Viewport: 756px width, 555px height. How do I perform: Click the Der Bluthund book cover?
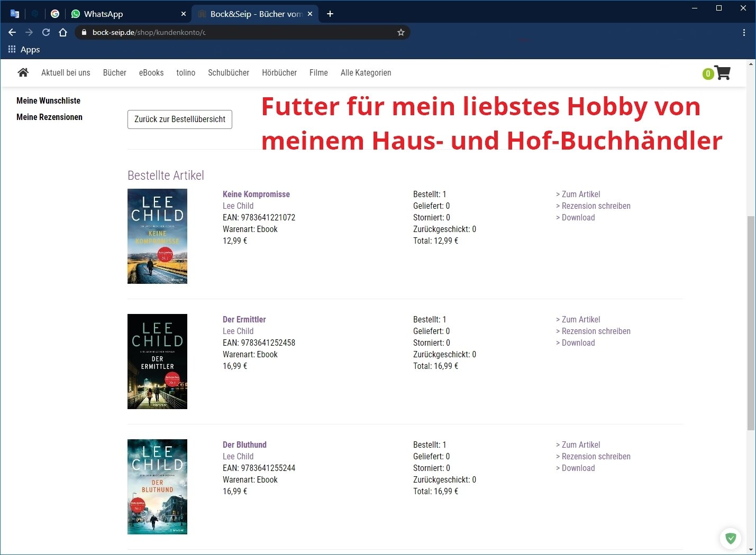point(157,487)
